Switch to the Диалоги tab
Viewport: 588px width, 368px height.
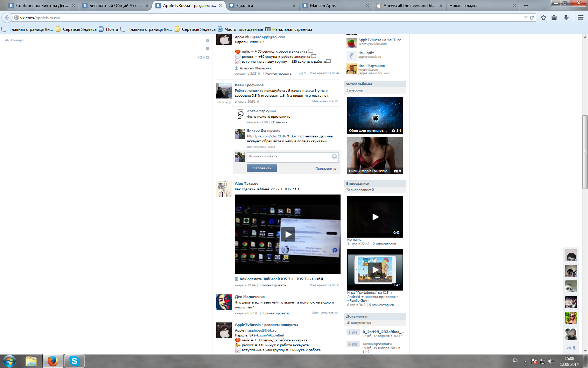pos(262,6)
